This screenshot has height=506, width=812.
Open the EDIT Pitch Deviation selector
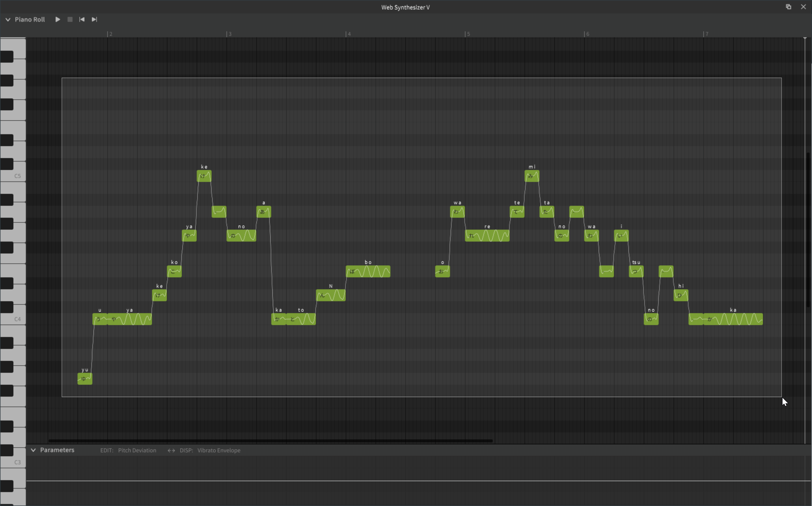click(128, 450)
